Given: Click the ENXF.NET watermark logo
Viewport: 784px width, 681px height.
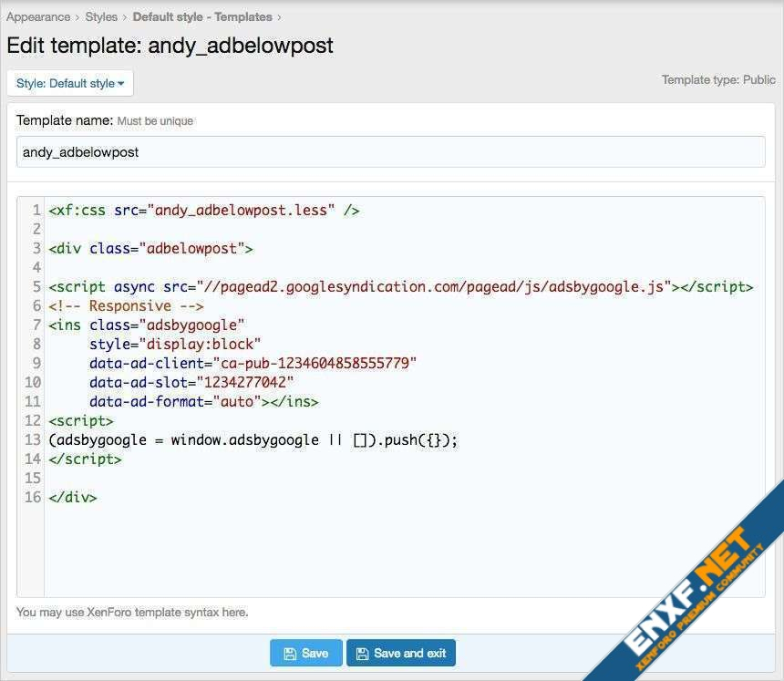Looking at the screenshot, I should coord(695,593).
